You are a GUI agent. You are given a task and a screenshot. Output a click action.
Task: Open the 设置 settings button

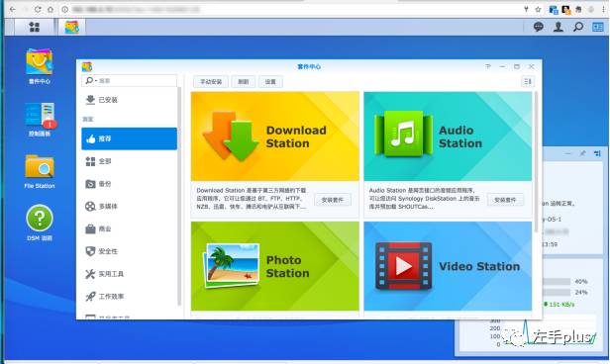click(270, 81)
